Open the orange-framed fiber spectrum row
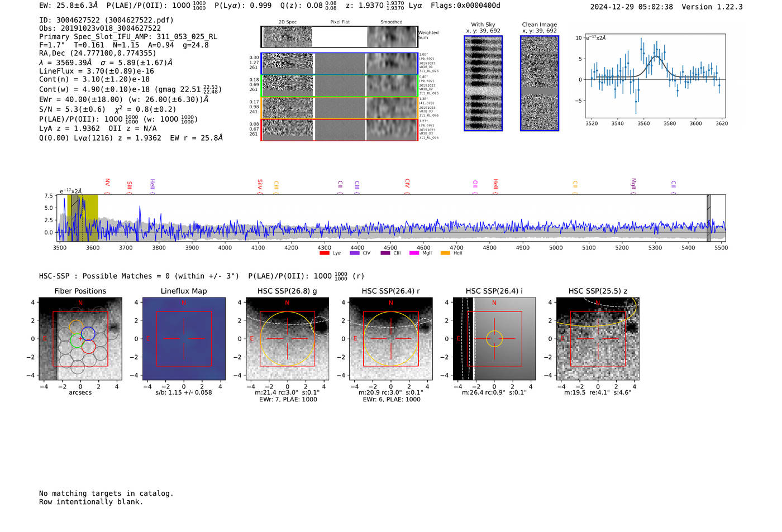782x532 pixels. point(340,108)
